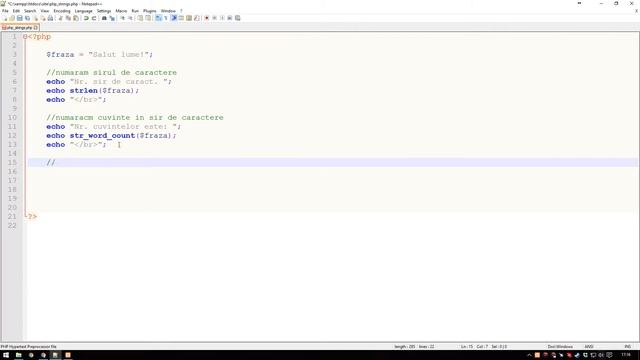Click the comment '//numaram sirul de caractere'
This screenshot has width=640, height=360.
tap(111, 73)
